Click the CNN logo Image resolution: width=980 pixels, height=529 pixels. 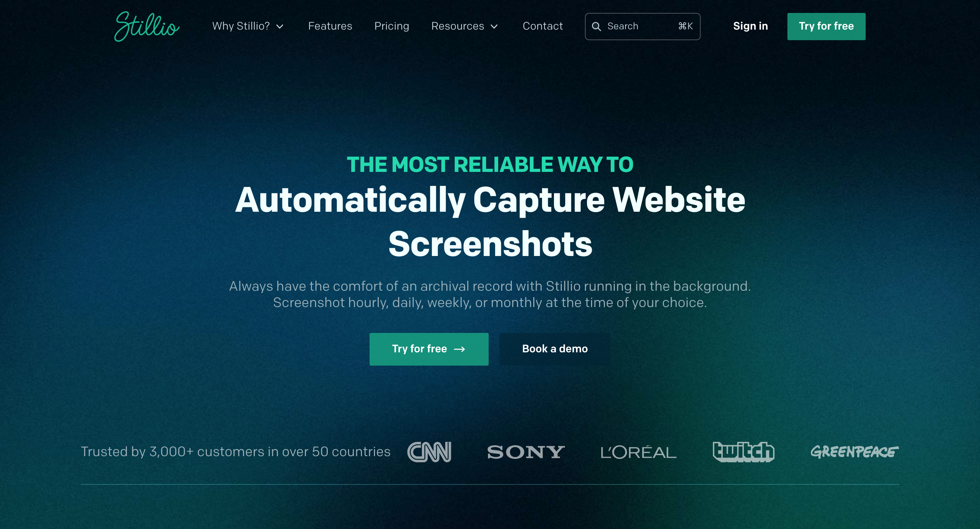coord(429,452)
